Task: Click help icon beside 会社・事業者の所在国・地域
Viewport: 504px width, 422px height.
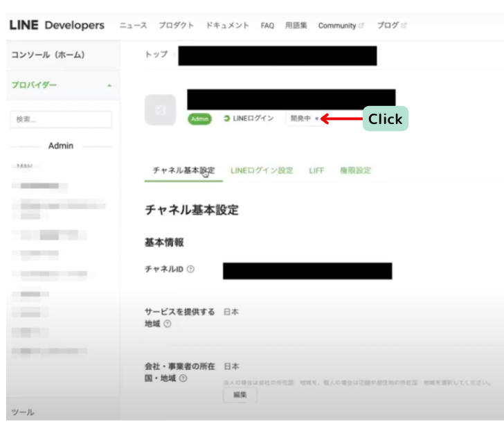Action: [183, 378]
